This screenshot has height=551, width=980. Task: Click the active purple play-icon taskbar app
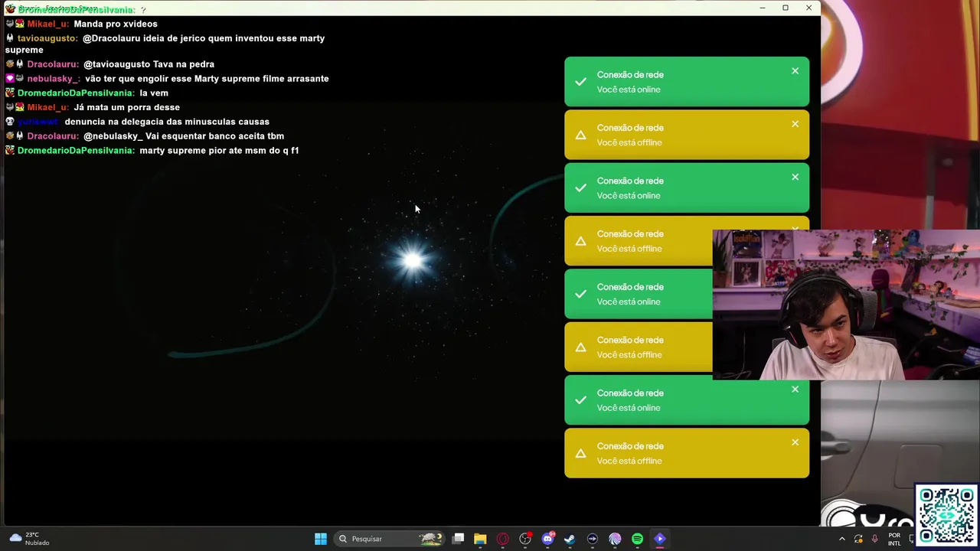point(660,539)
